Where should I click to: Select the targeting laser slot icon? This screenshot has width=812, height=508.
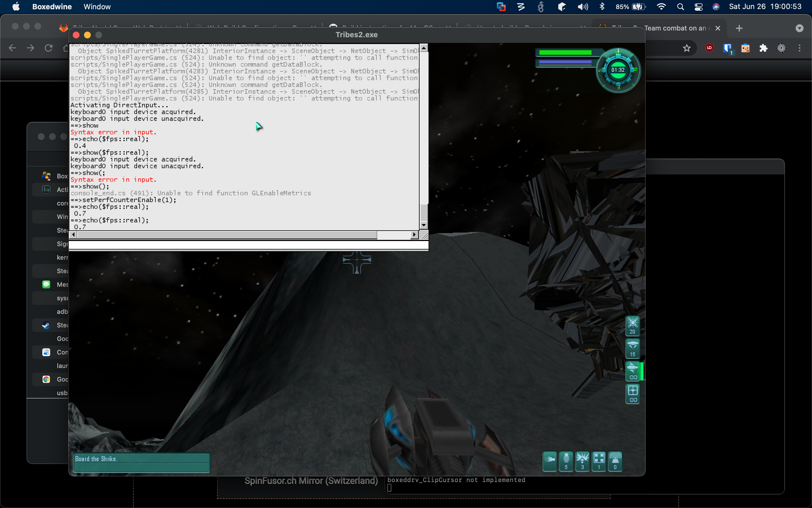632,394
